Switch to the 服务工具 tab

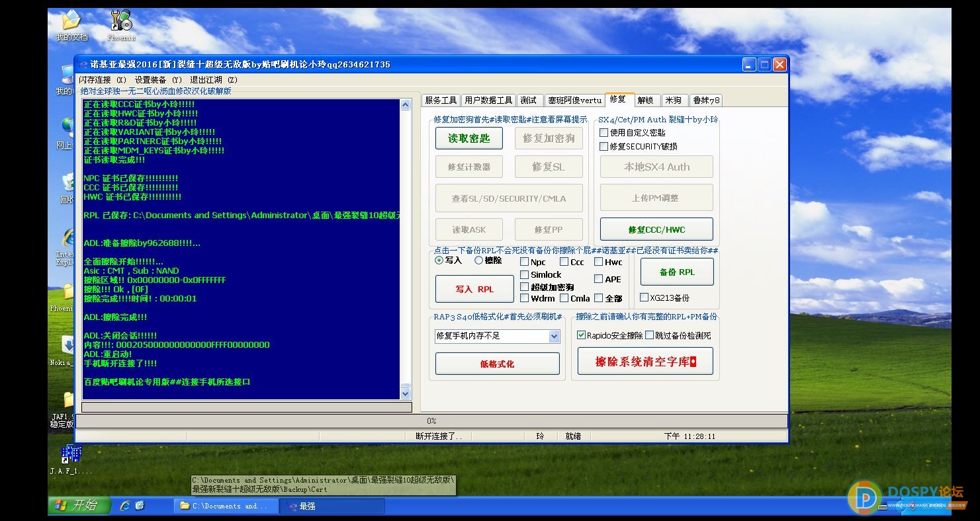coord(441,100)
